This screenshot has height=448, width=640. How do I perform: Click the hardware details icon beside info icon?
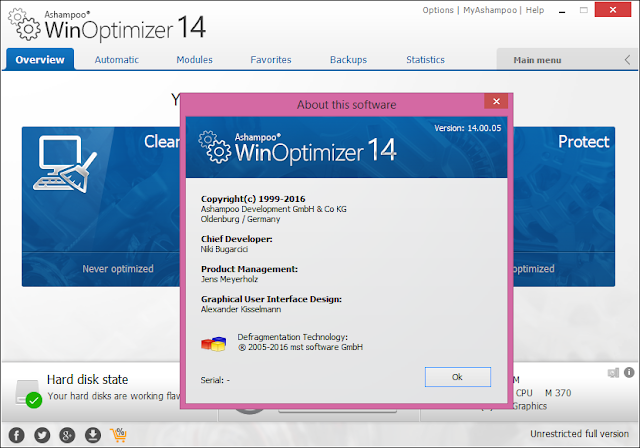(x=613, y=373)
